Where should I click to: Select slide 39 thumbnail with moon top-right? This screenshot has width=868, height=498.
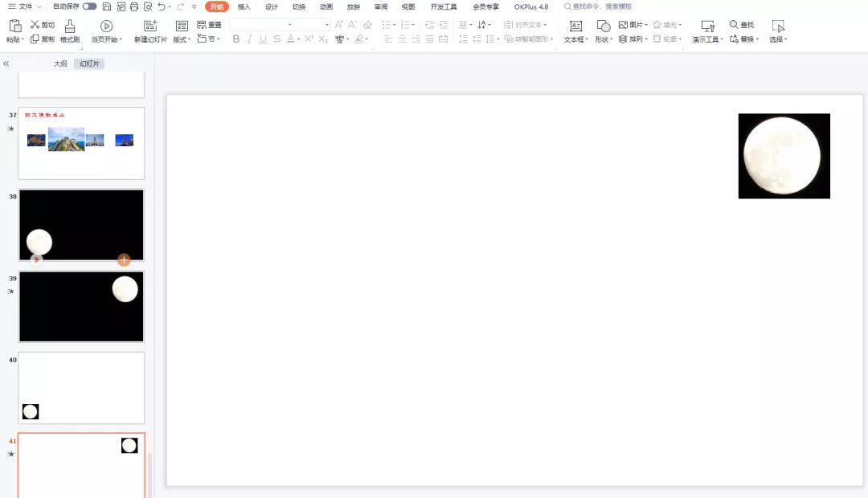tap(81, 306)
